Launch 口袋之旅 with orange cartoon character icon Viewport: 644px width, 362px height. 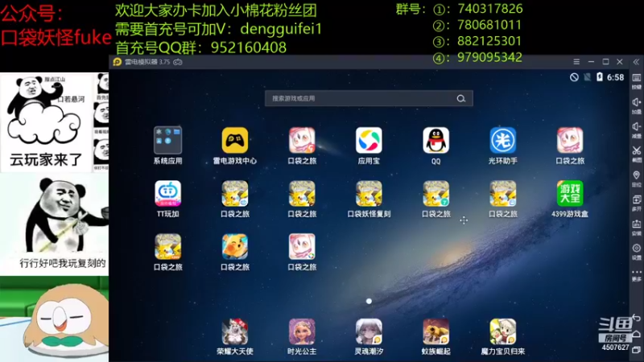point(234,246)
